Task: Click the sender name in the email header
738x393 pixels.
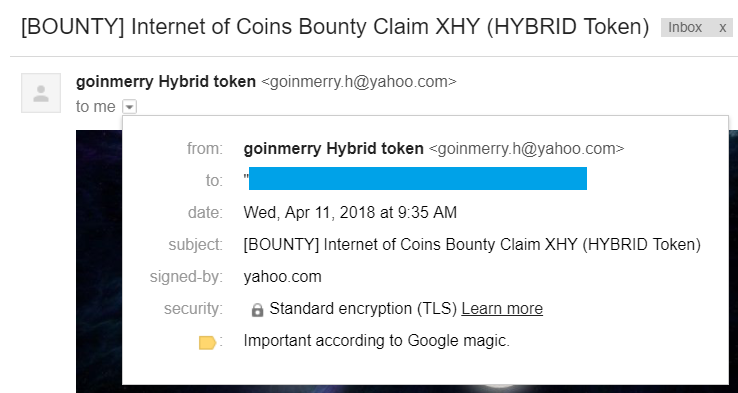Action: [166, 82]
